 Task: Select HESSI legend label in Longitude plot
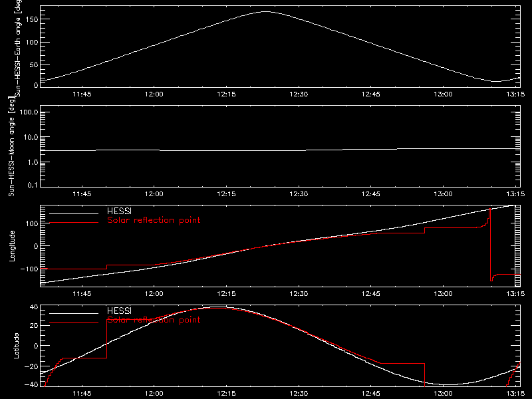(x=119, y=211)
